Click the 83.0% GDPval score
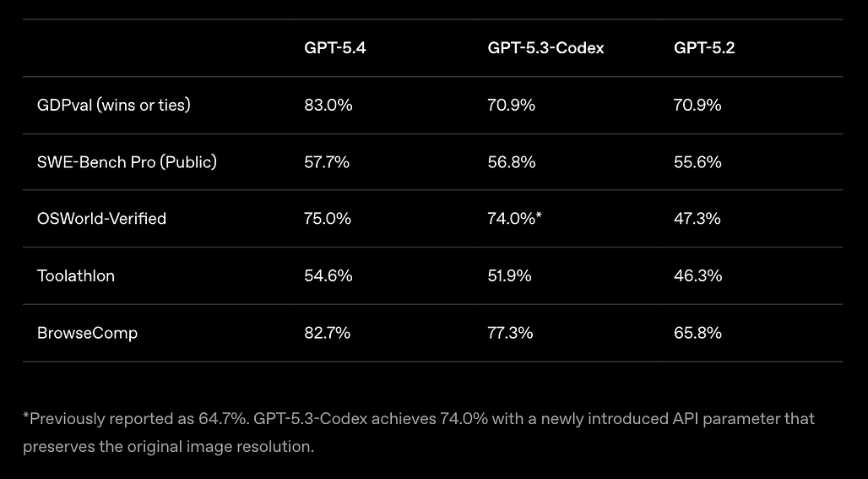Screen dimensions: 868x479 coord(328,105)
